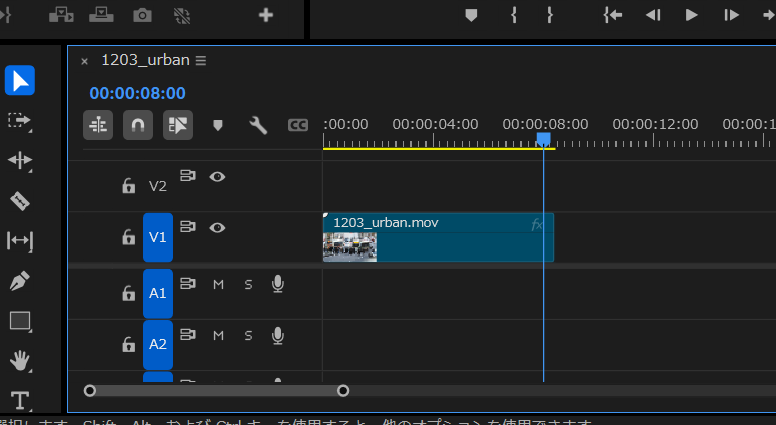Close the 1203_urban sequence tab
Image resolution: width=776 pixels, height=425 pixels.
click(84, 61)
